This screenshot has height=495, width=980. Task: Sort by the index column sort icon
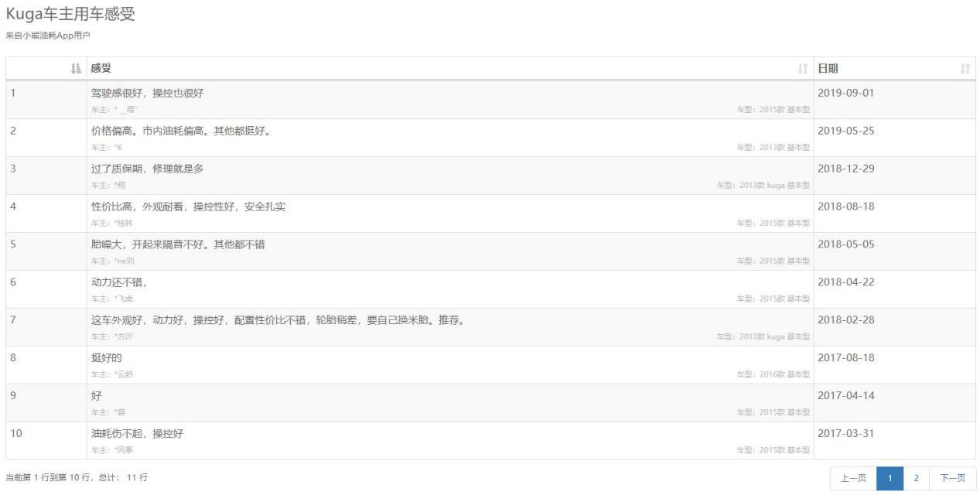(75, 69)
